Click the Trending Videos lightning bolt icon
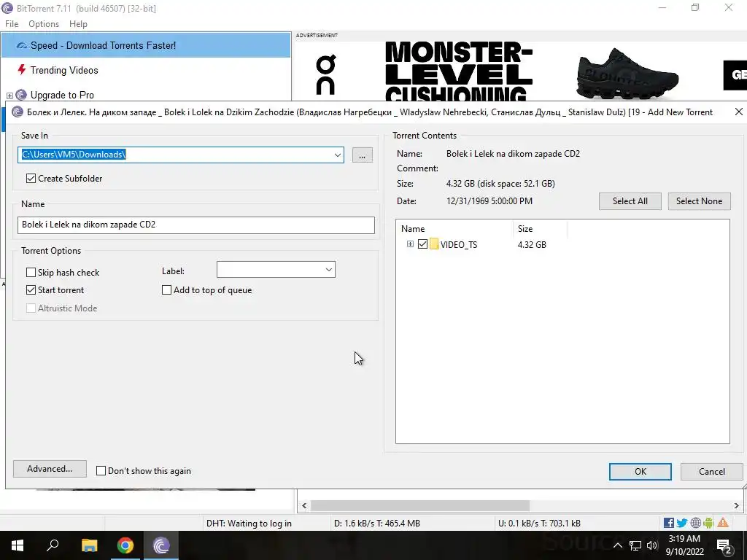This screenshot has height=560, width=747. (21, 70)
